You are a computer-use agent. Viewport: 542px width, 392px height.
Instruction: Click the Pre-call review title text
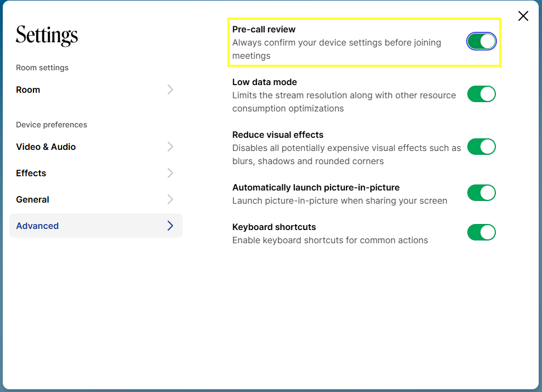[x=264, y=30]
